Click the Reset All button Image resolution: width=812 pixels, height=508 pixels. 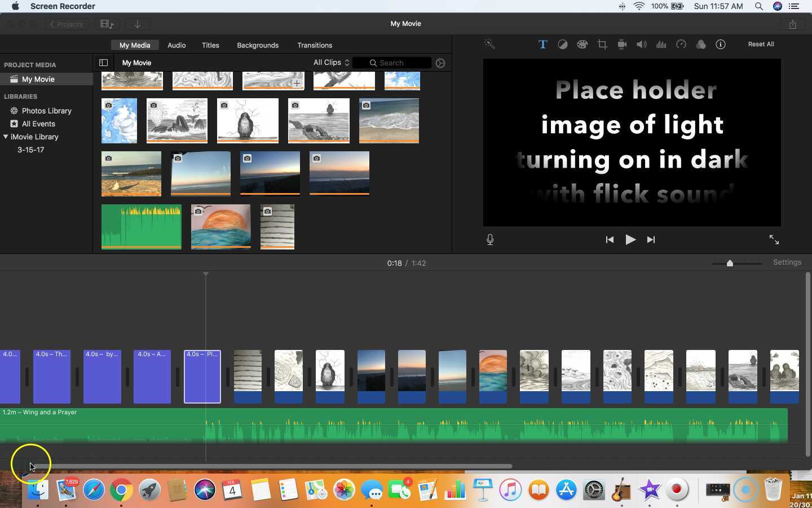coord(760,44)
